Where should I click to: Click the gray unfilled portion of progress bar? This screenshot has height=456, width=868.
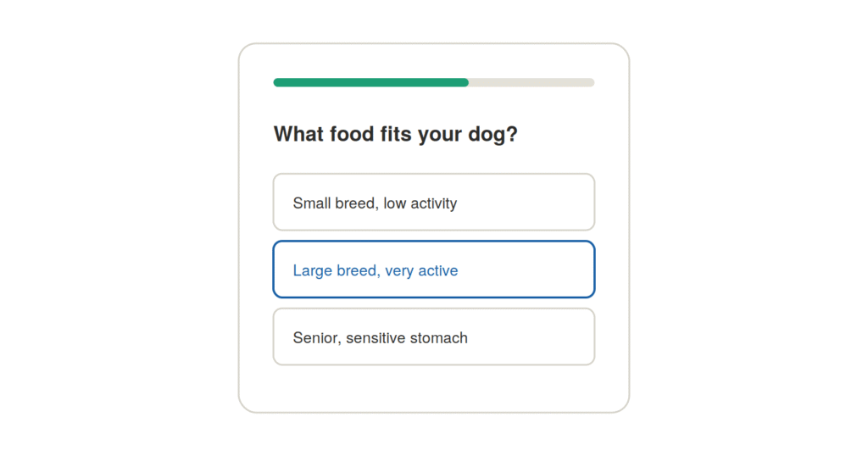tap(531, 82)
